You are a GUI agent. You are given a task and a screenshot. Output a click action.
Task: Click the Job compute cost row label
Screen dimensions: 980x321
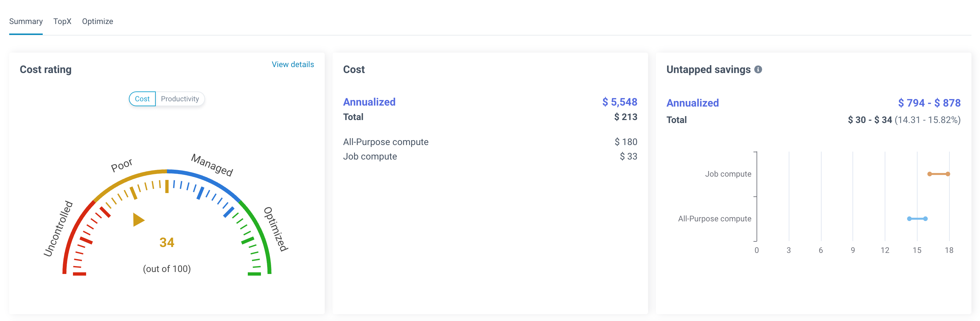[x=370, y=157]
